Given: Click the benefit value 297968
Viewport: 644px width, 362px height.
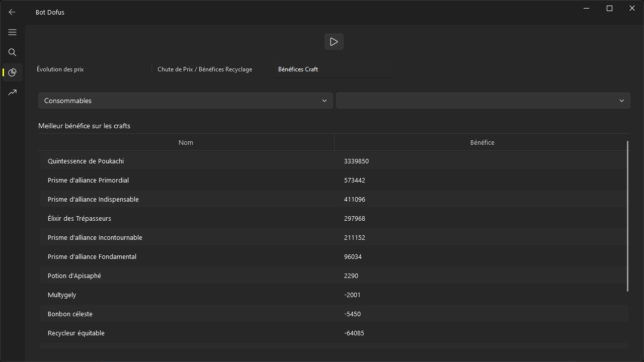Looking at the screenshot, I should click(x=355, y=218).
